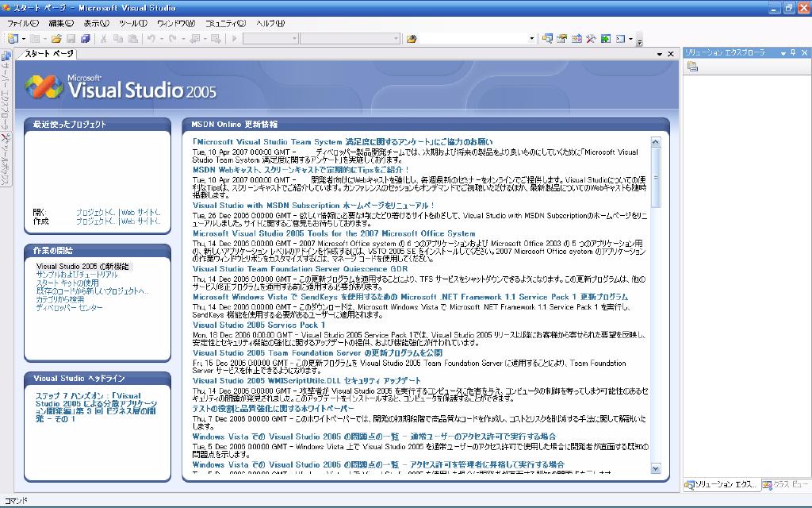This screenshot has width=812, height=508.
Task: Click the Copy icon in toolbar
Action: click(118, 39)
